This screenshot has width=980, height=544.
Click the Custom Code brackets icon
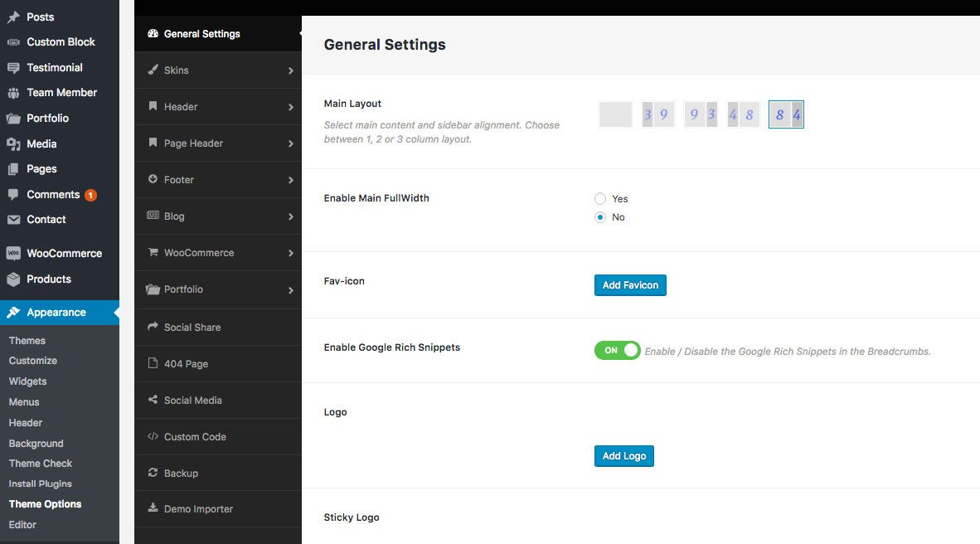tap(153, 437)
